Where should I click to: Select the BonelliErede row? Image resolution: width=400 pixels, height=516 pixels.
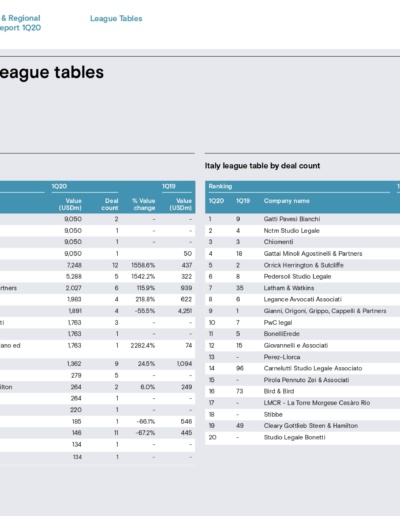click(x=303, y=334)
